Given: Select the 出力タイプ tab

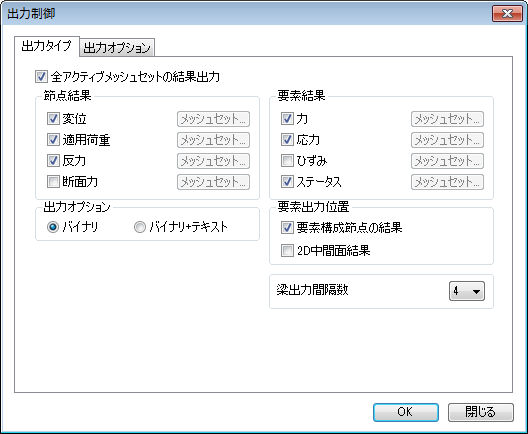Looking at the screenshot, I should pyautogui.click(x=46, y=46).
